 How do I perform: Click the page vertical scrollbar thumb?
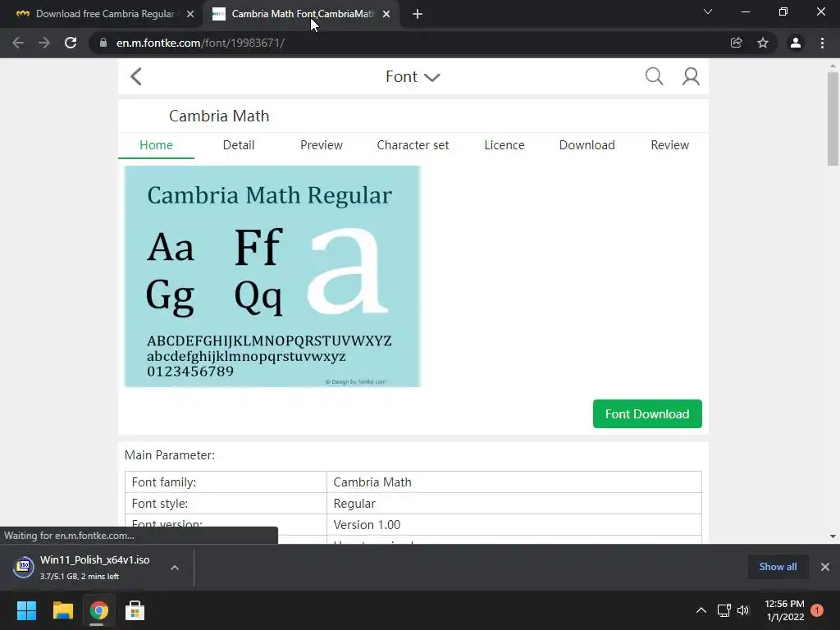(833, 119)
